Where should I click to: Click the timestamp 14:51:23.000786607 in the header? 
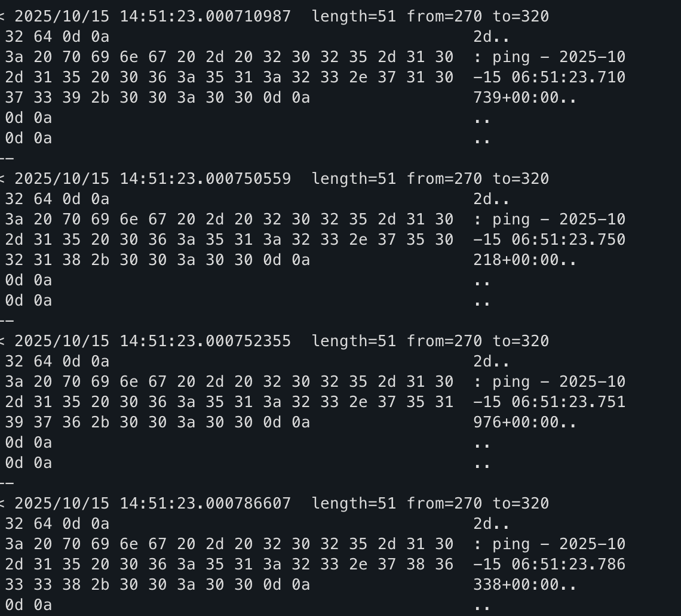(x=205, y=503)
